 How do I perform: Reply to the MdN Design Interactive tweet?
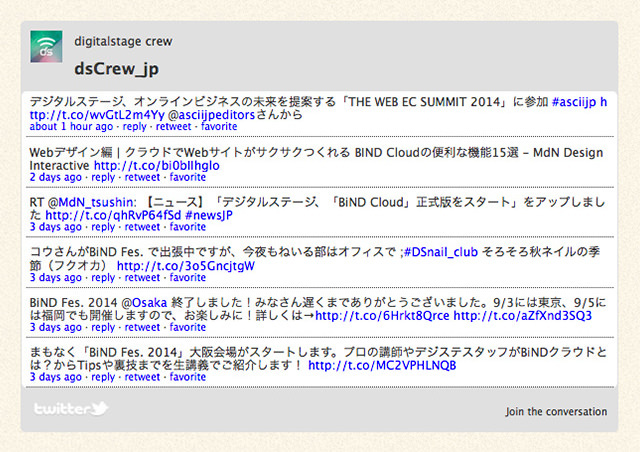tap(103, 177)
